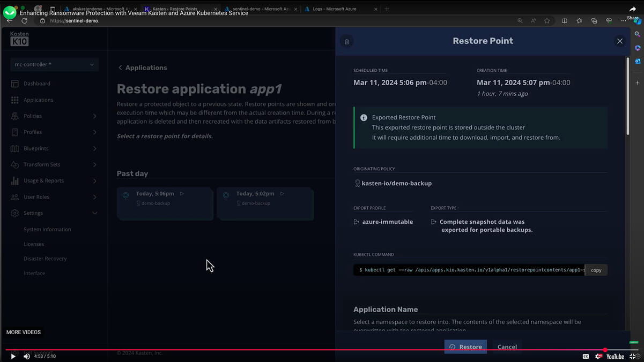This screenshot has width=644, height=362.
Task: Click the YouTube share arrow icon
Action: pos(633,9)
